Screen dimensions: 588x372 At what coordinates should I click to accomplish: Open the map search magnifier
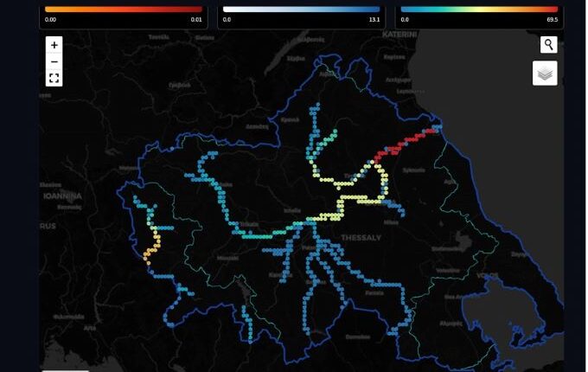coord(548,45)
